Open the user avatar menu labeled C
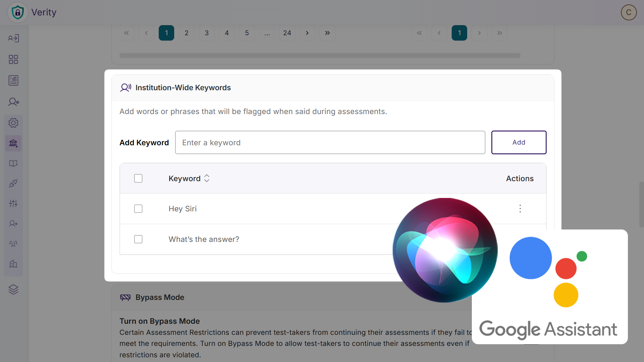Screen dimensions: 644x362 point(629,12)
